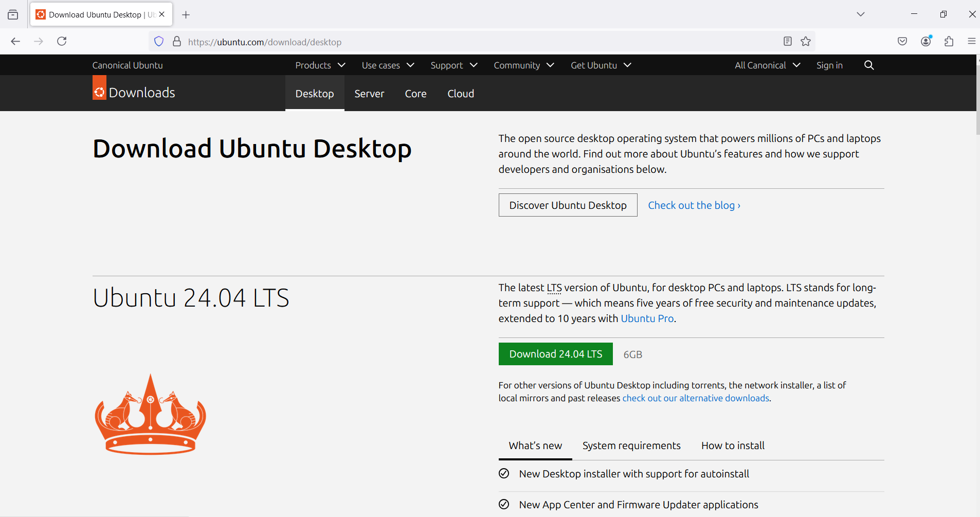Click 'New App Center and Firmware Updater applications'
The height and width of the screenshot is (517, 980).
639,505
